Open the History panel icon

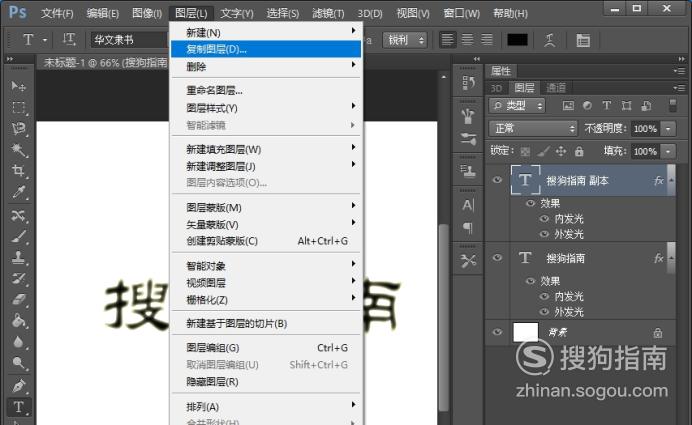point(468,83)
